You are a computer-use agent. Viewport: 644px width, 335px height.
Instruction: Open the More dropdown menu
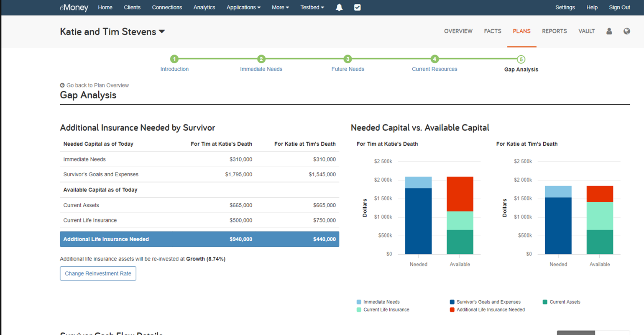pyautogui.click(x=280, y=8)
